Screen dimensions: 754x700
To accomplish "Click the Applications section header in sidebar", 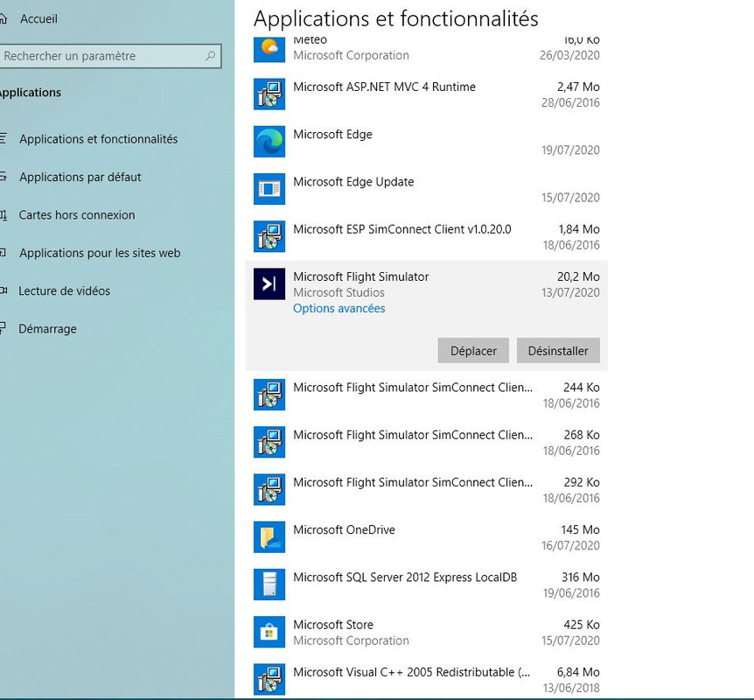I will pyautogui.click(x=30, y=93).
